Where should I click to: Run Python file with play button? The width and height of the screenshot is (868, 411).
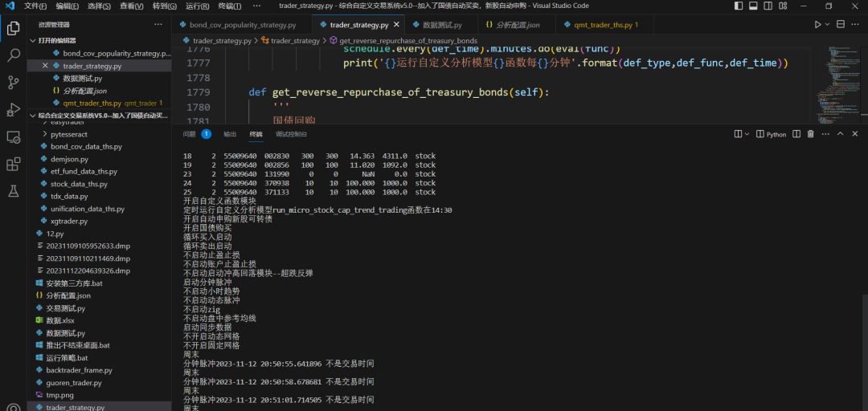coord(817,24)
